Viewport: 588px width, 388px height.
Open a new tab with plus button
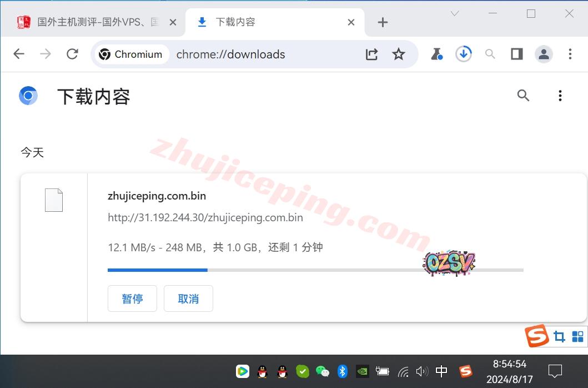point(383,22)
